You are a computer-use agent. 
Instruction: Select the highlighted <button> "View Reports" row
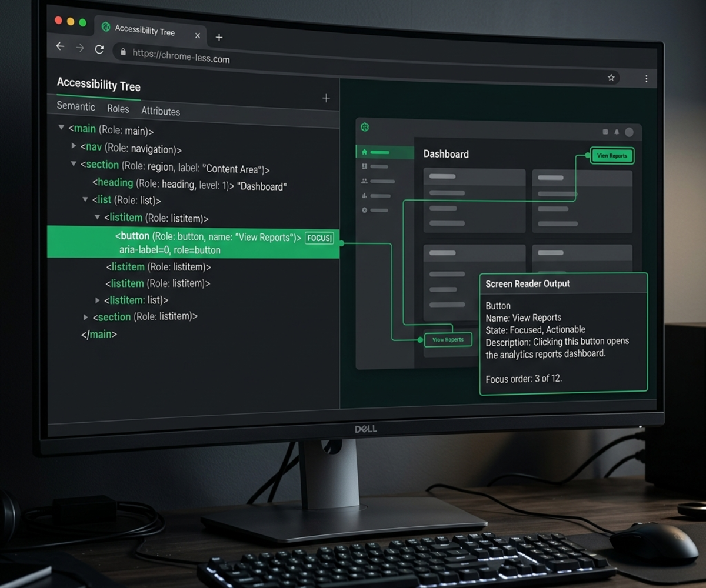coord(194,242)
